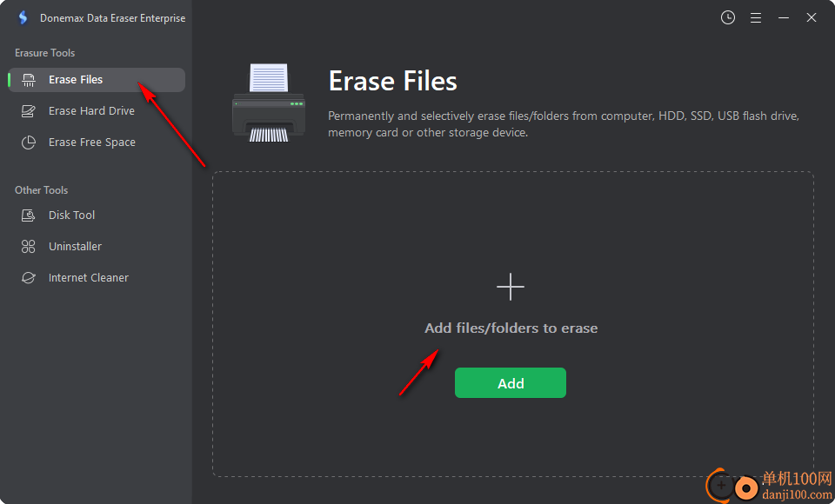The image size is (835, 504).
Task: Click the 'Erase Files' page heading
Action: [x=392, y=81]
